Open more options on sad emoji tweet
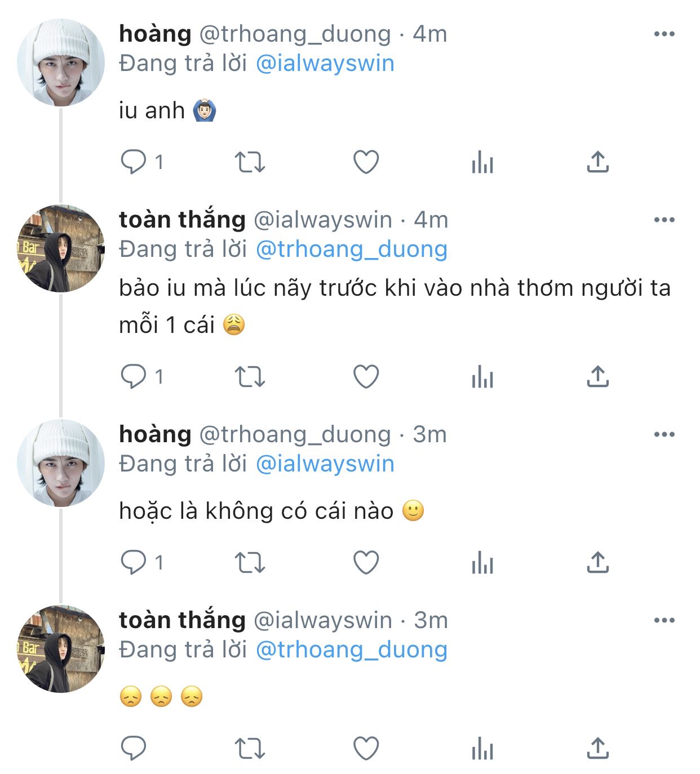Viewport: 700px width, 774px height. (664, 621)
